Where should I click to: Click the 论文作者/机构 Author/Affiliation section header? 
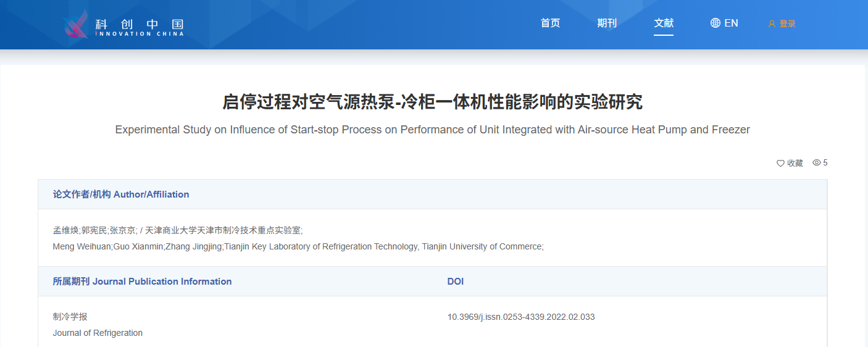click(121, 194)
